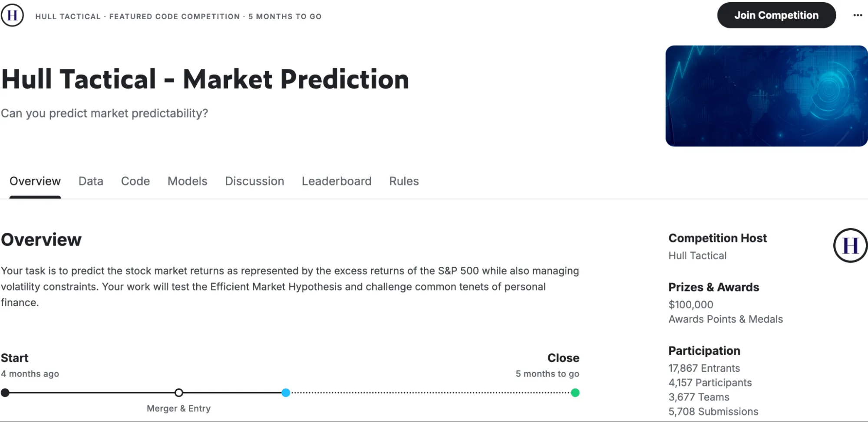Click the Hull Tactical host name text
Viewport: 868px width, 422px height.
(697, 255)
